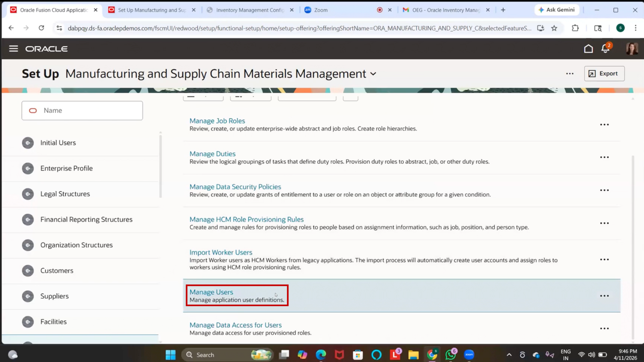644x362 pixels.
Task: Select Customers functional area
Action: 57,270
